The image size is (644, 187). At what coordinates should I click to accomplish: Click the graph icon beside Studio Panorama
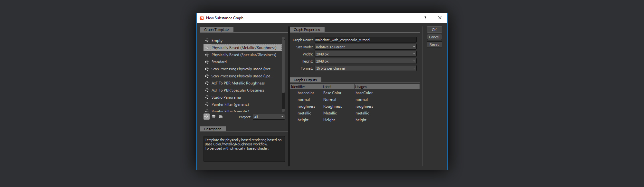click(x=207, y=97)
